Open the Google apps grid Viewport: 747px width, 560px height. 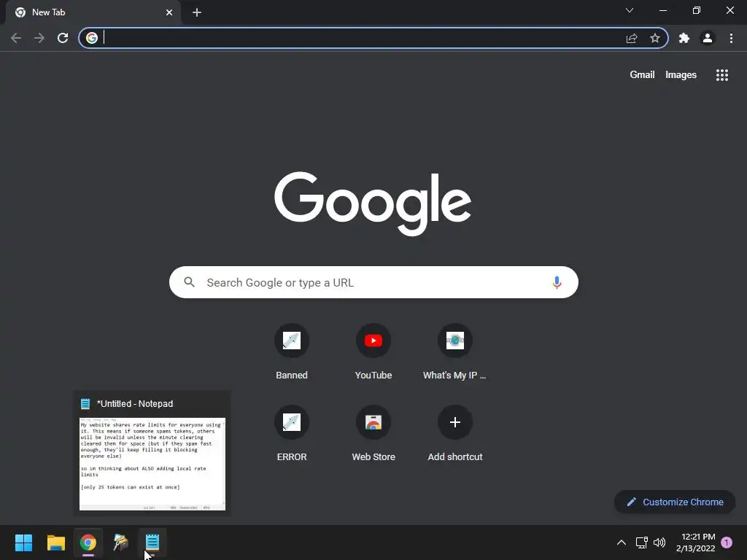coord(722,75)
